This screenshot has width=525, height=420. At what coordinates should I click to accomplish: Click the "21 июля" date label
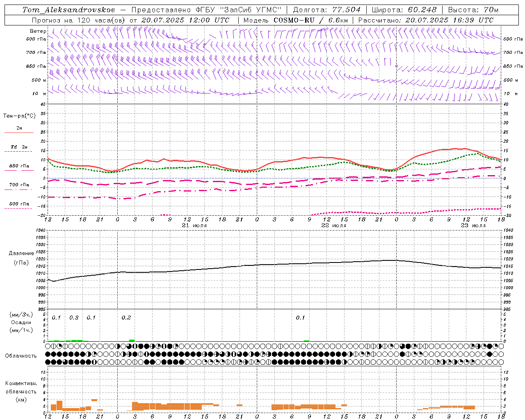[194, 226]
